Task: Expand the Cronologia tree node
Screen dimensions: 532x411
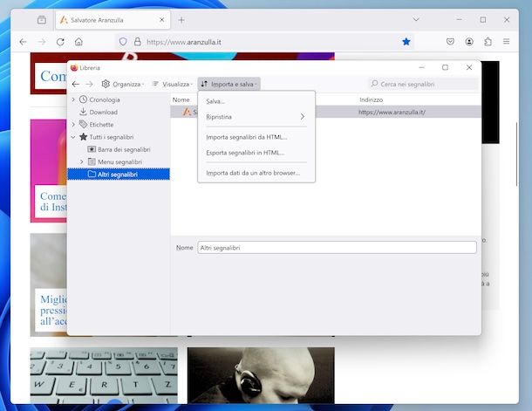Action: click(73, 99)
